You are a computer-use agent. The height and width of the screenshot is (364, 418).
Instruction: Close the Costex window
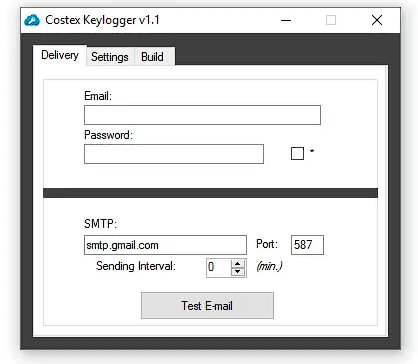coord(377,20)
